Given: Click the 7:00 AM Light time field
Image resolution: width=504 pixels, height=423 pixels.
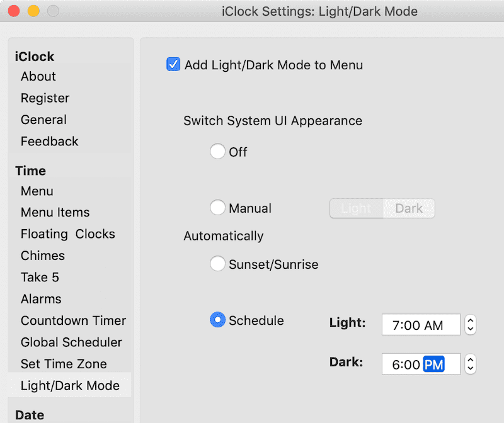Looking at the screenshot, I should pos(421,325).
